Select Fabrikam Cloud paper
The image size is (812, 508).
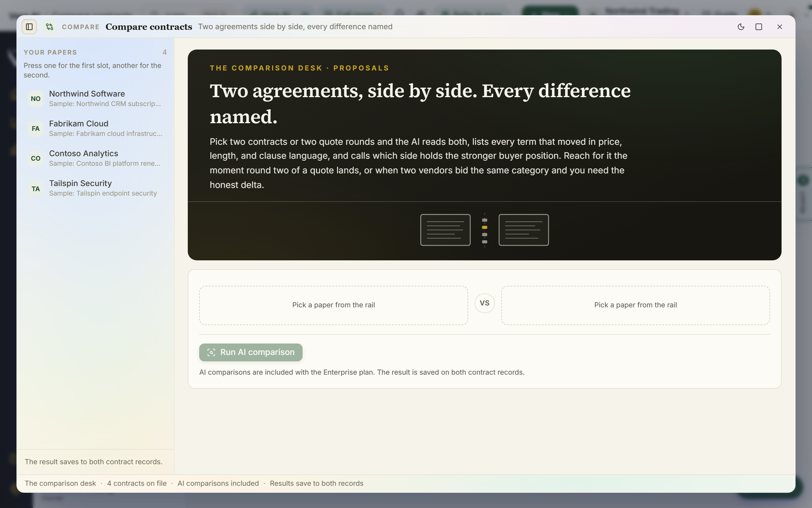click(95, 128)
